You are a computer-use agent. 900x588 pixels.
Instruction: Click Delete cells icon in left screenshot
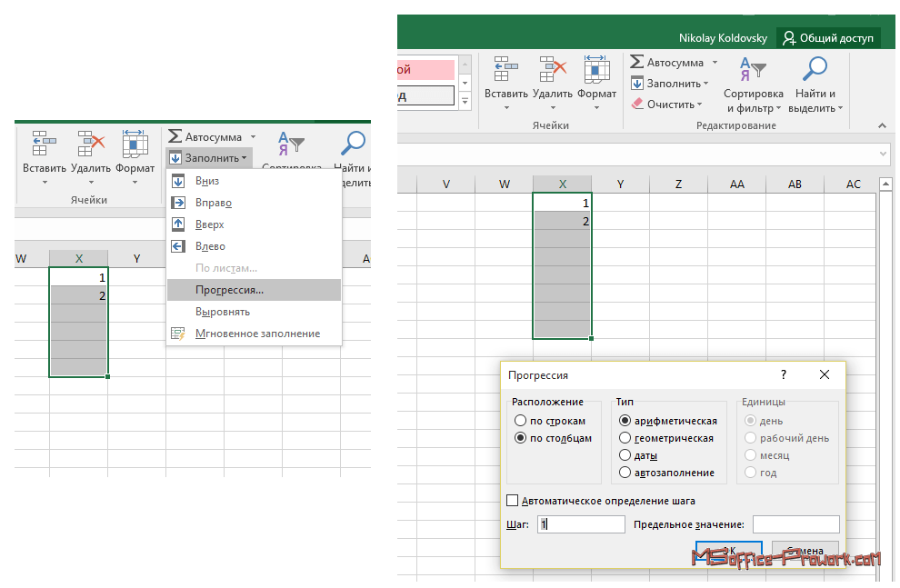tap(91, 144)
